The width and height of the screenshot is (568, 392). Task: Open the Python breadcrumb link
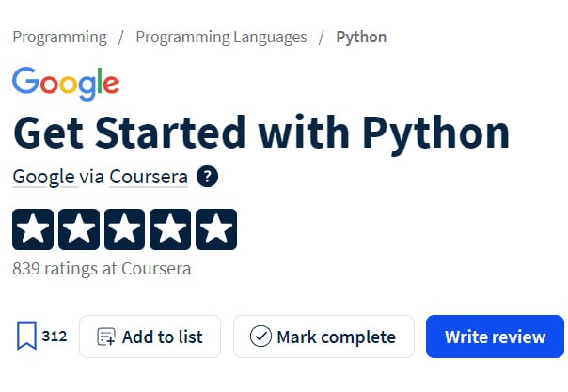point(361,38)
